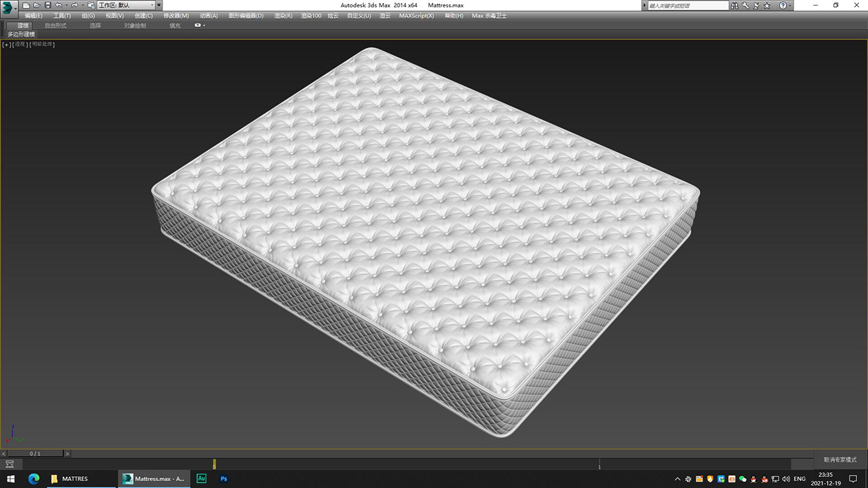Switch to the 填充 ribbon tab
This screenshot has height=488, width=868.
click(175, 25)
